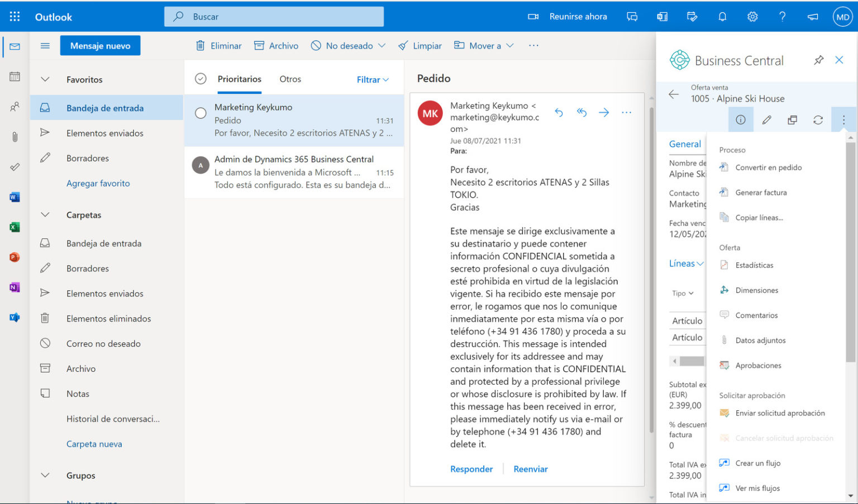This screenshot has height=504, width=858.
Task: Select Convertir en pedido in the Proceso menu
Action: coord(768,167)
